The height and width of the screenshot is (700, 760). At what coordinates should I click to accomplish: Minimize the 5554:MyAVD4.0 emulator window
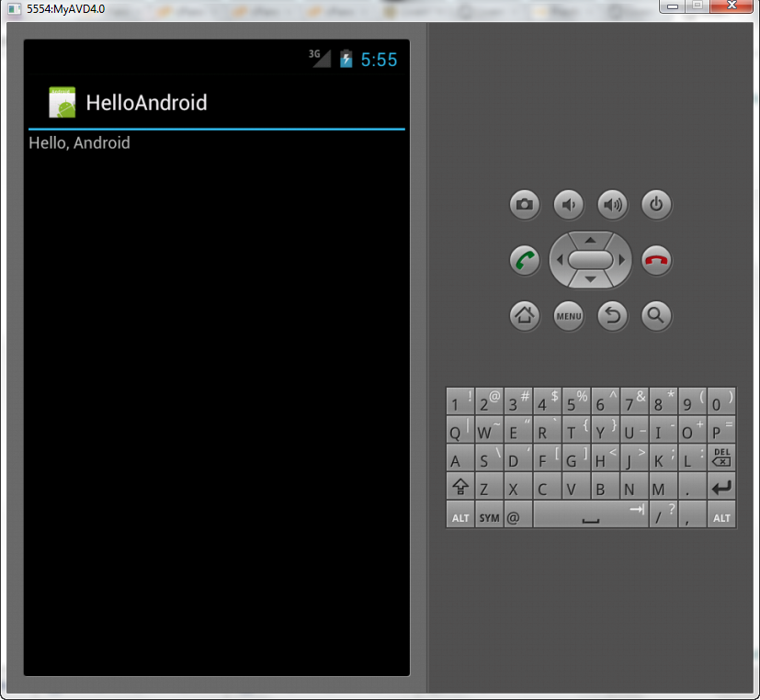click(x=673, y=6)
